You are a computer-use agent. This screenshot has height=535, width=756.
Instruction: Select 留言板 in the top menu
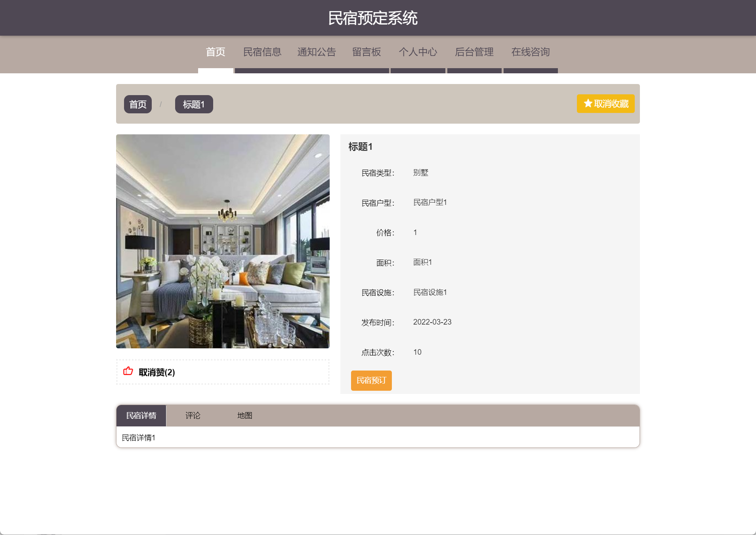coord(367,52)
